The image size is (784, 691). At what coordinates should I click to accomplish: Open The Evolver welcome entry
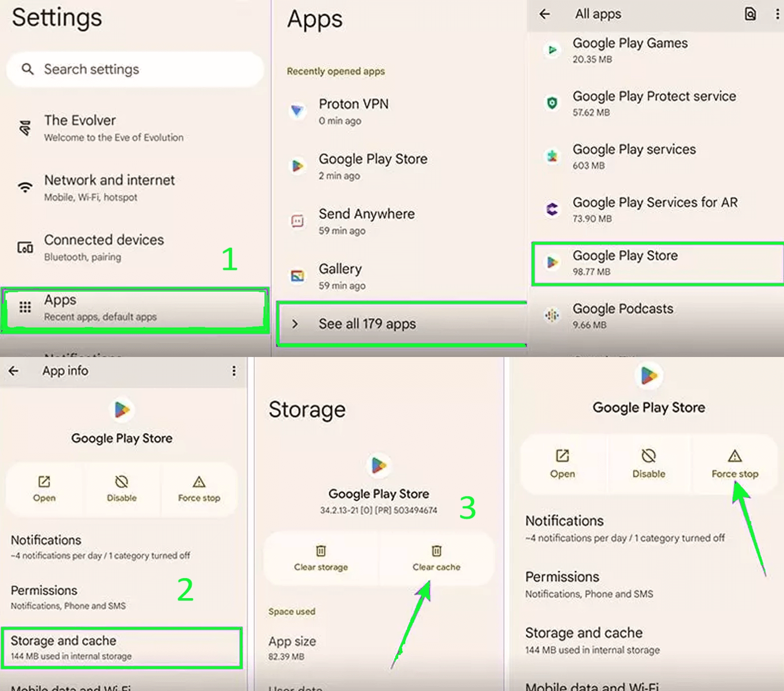(135, 128)
